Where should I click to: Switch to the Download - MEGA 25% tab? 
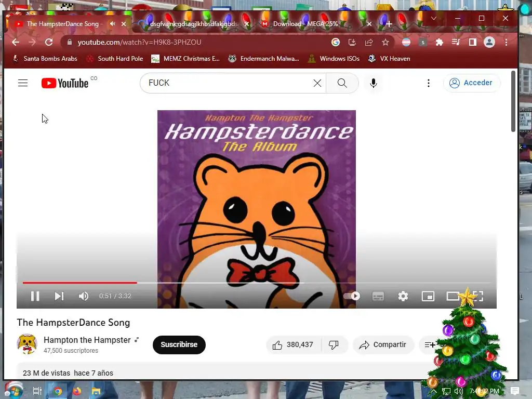(x=305, y=24)
